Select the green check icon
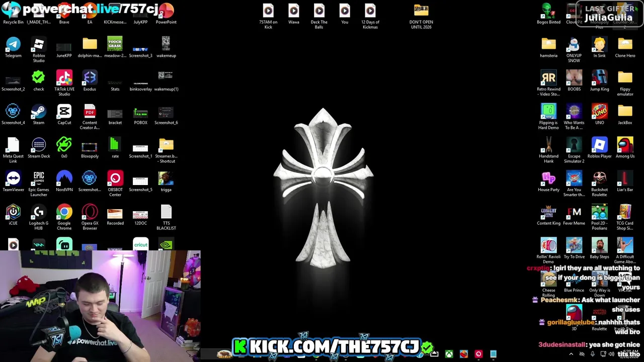 39,80
